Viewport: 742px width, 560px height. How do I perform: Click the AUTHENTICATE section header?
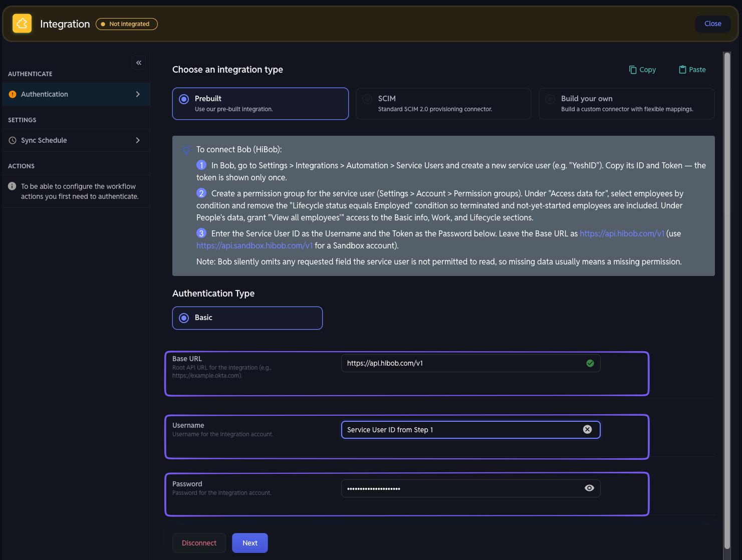point(30,74)
